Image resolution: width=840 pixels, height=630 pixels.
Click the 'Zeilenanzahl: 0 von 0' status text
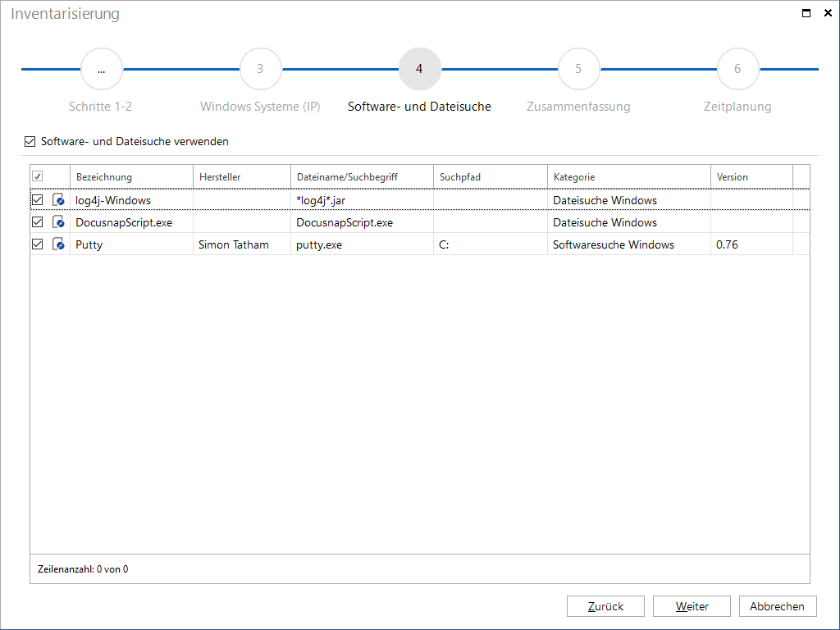tap(83, 569)
